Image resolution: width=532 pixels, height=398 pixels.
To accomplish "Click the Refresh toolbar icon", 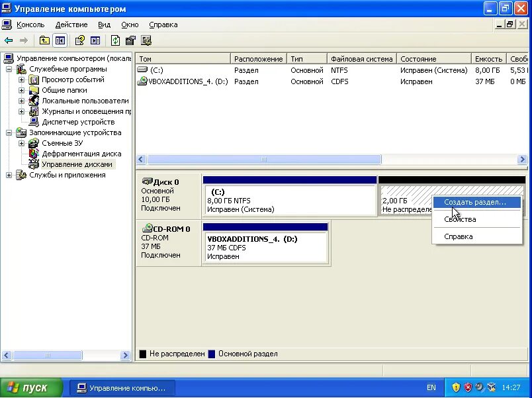I will [x=115, y=41].
